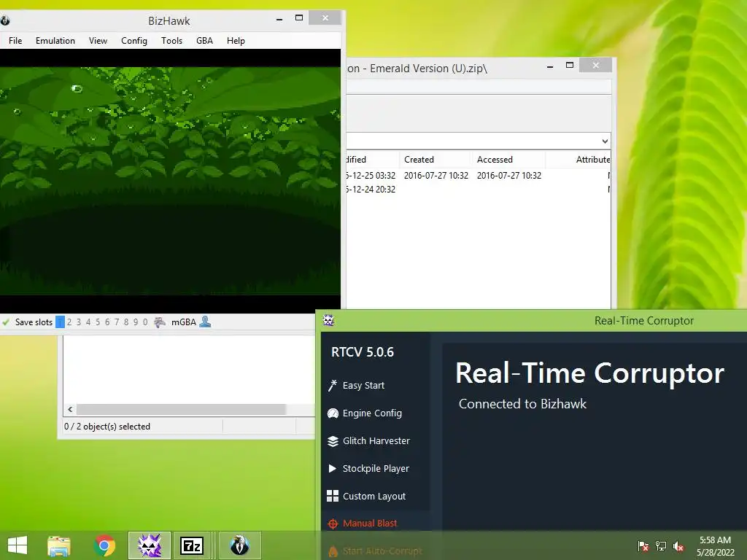Select save slot 0 in BizHawk
The height and width of the screenshot is (560, 747).
click(145, 322)
